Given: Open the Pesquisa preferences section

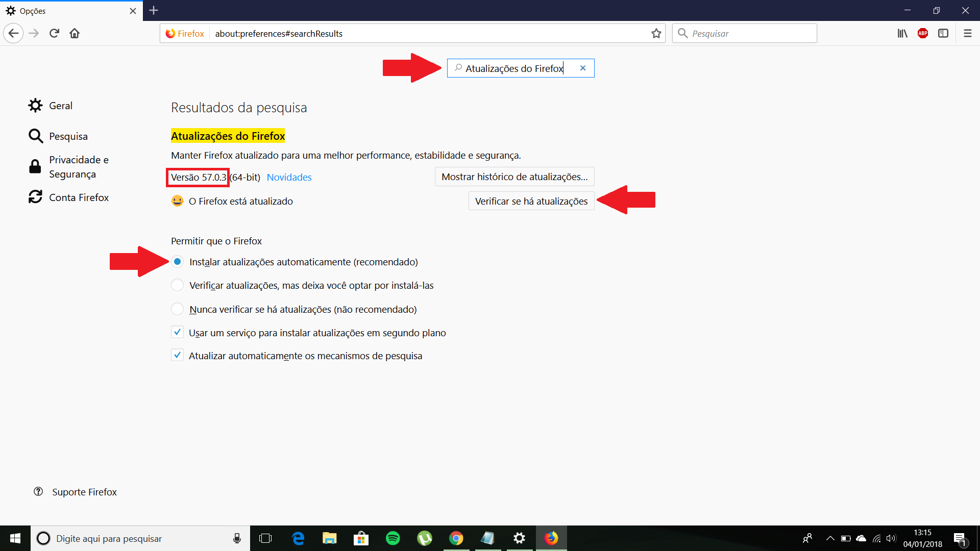Looking at the screenshot, I should 58,136.
